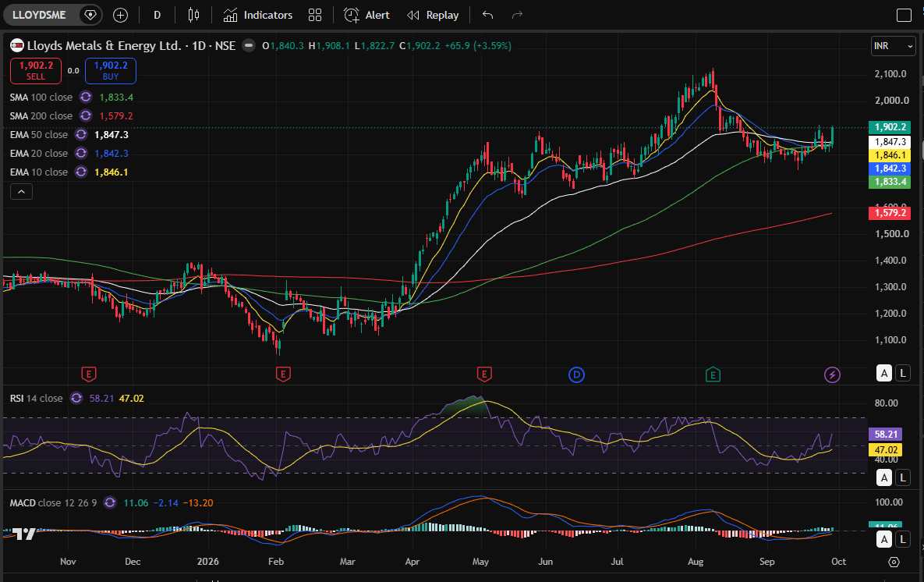Screen dimensions: 924x582
Task: Open the LLOYDSME symbol search
Action: (x=40, y=15)
